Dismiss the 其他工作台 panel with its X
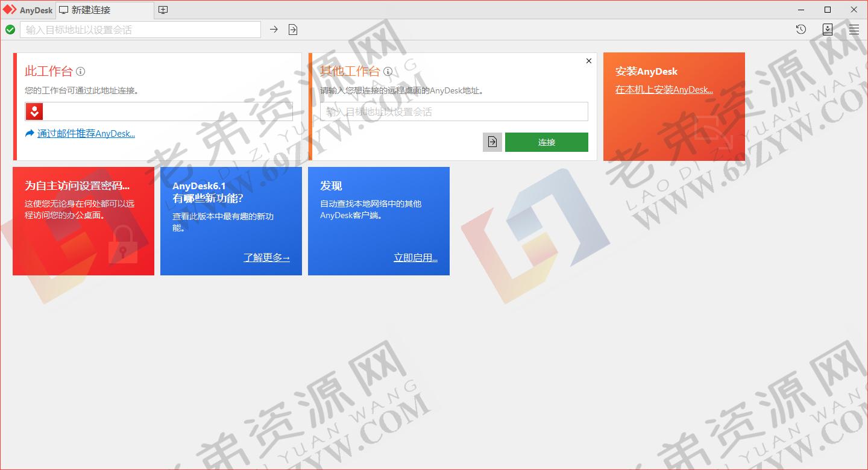This screenshot has width=868, height=470. [x=588, y=61]
